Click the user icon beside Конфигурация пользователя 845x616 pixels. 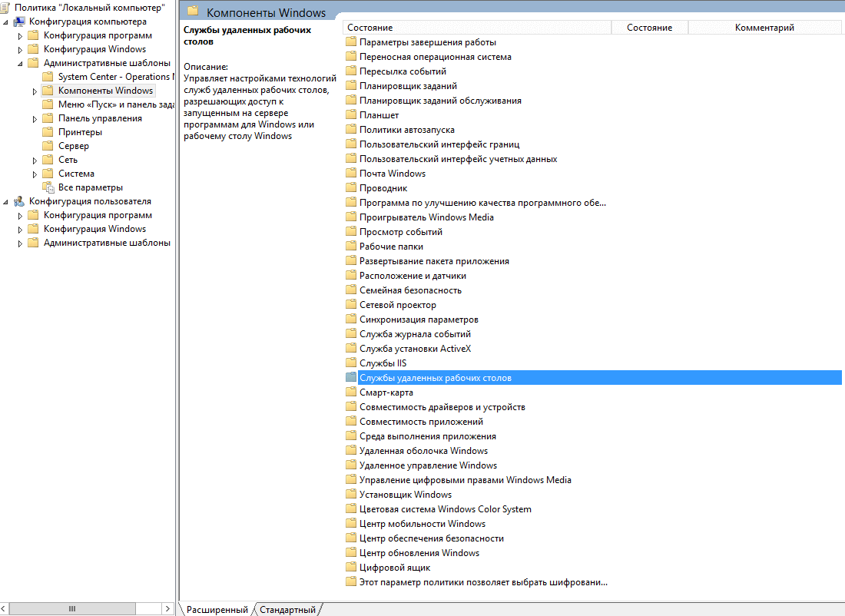(19, 201)
